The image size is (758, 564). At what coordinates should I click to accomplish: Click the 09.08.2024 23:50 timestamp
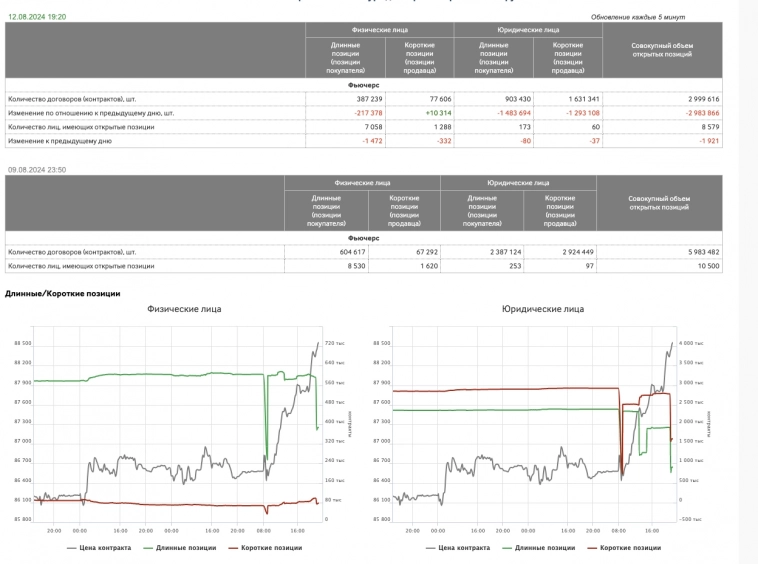click(37, 170)
